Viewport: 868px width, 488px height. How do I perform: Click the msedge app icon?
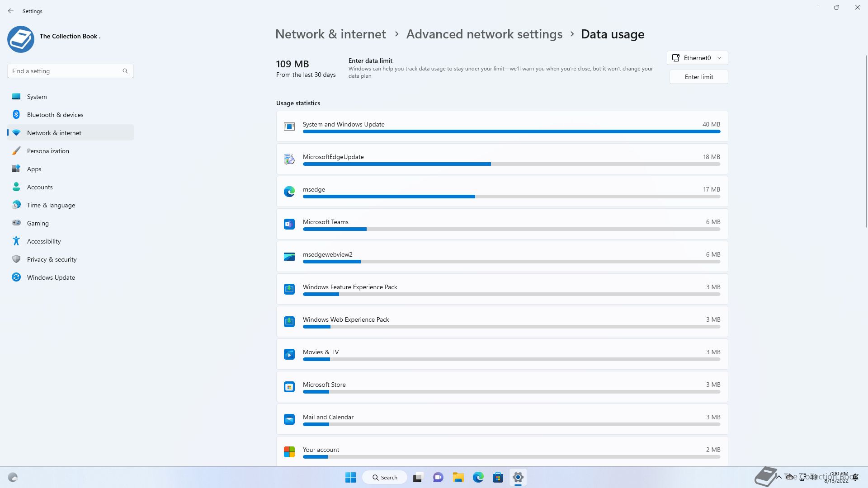click(x=289, y=192)
